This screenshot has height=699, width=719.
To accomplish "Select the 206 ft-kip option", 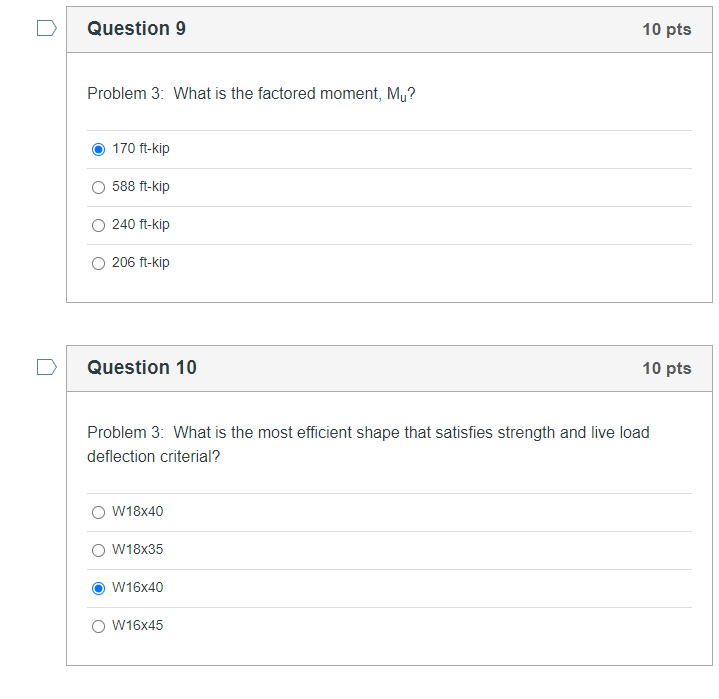I will click(x=98, y=263).
